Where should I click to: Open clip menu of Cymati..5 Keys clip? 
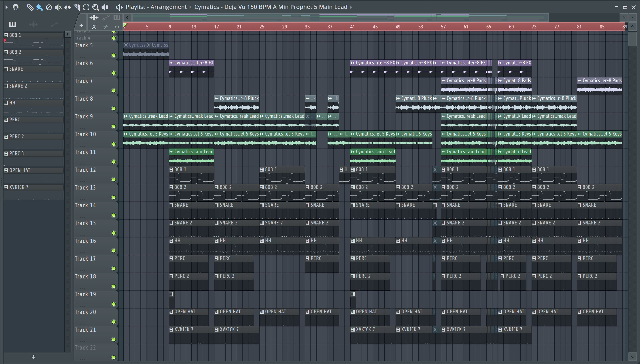pos(398,134)
